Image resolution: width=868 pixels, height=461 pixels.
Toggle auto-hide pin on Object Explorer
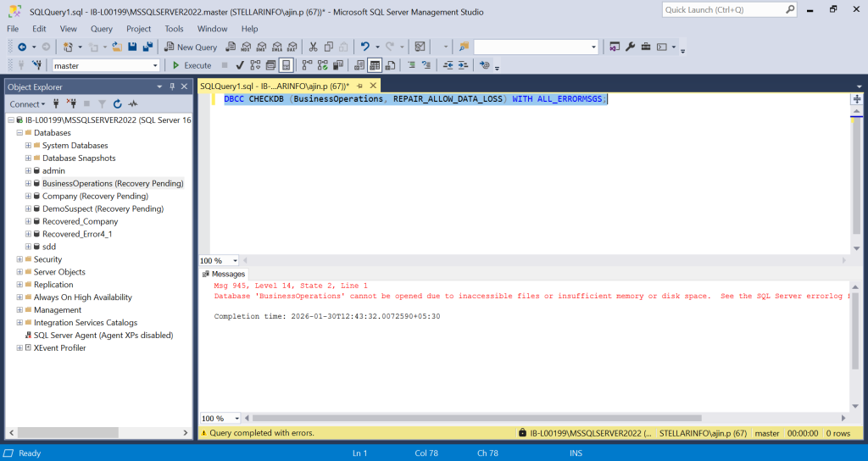pos(172,86)
